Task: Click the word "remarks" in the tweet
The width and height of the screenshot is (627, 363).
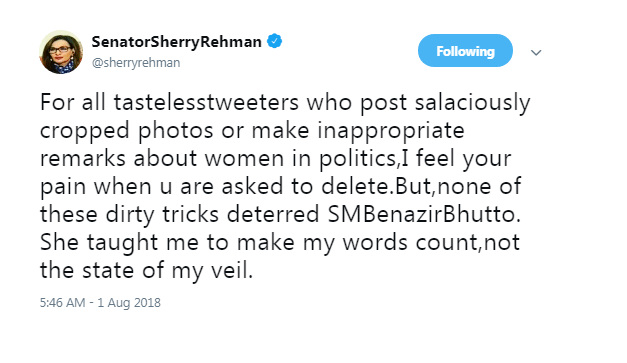Action: pyautogui.click(x=83, y=158)
